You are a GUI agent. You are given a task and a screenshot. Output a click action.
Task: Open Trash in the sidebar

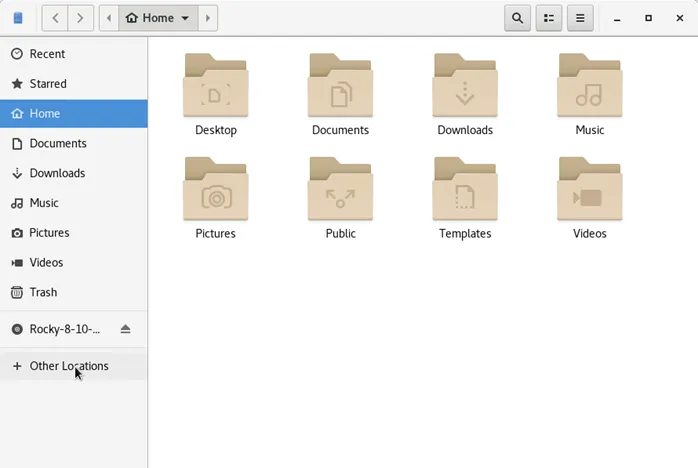click(73, 293)
